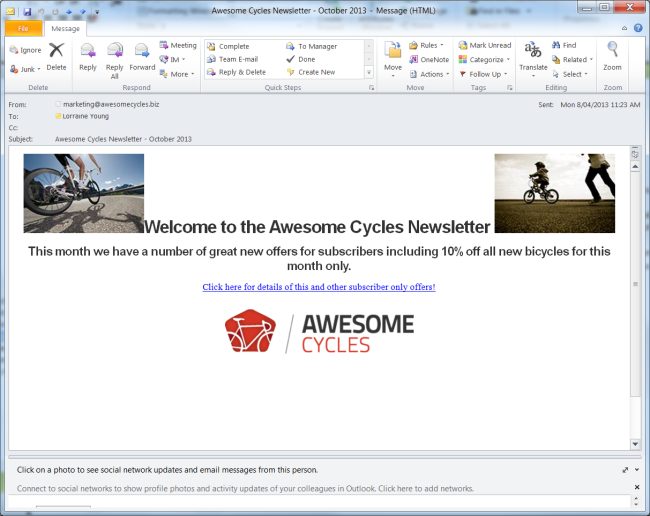Open the Rules dropdown
This screenshot has width=650, height=516.
coord(427,45)
